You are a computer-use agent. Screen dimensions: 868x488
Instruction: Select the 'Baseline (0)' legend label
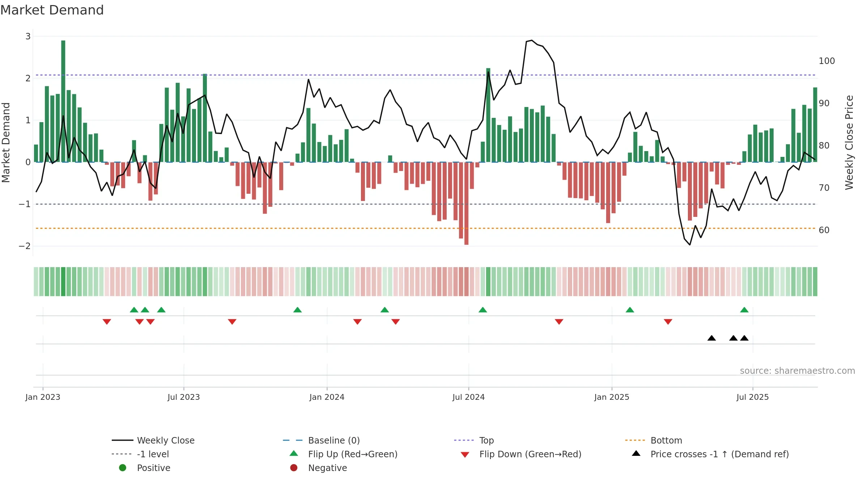pyautogui.click(x=334, y=440)
